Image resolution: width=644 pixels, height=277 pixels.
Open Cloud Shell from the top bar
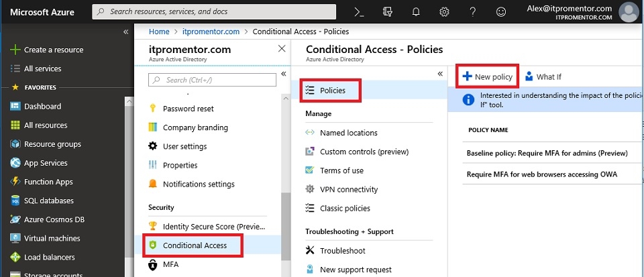[x=360, y=12]
